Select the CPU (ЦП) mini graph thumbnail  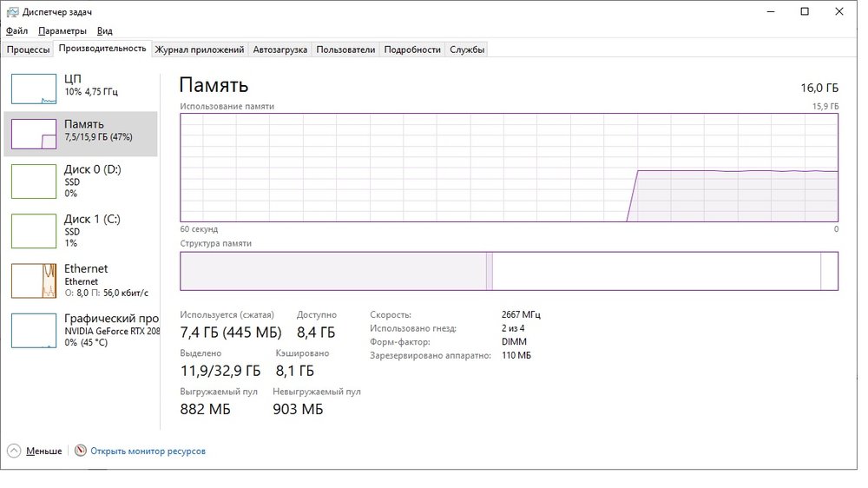click(x=34, y=89)
